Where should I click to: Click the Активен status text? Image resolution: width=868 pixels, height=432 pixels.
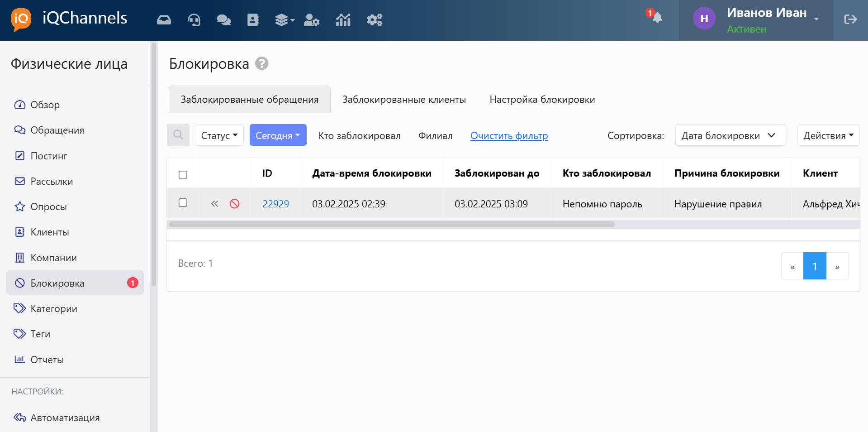746,29
